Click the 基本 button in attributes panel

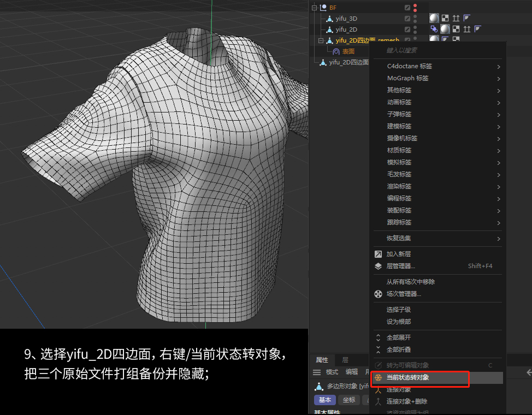coord(324,400)
